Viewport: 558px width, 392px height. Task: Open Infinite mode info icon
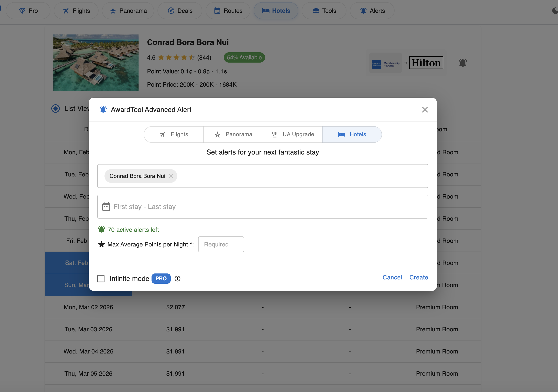[178, 279]
